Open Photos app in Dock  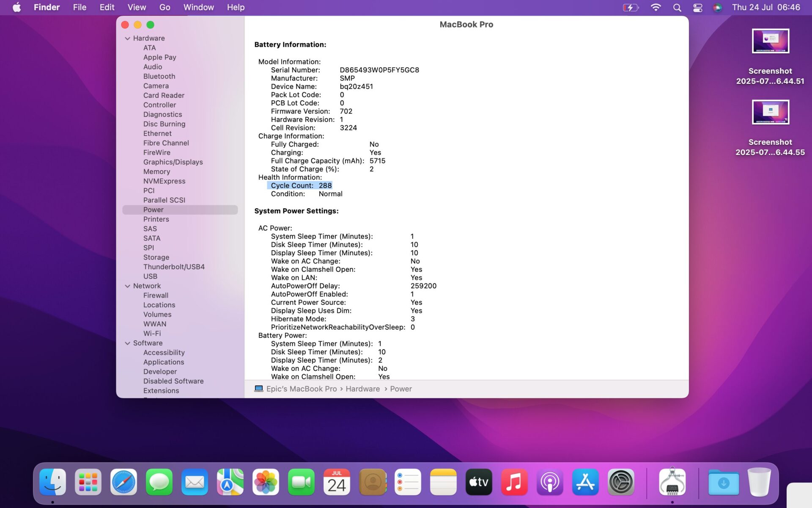tap(266, 482)
